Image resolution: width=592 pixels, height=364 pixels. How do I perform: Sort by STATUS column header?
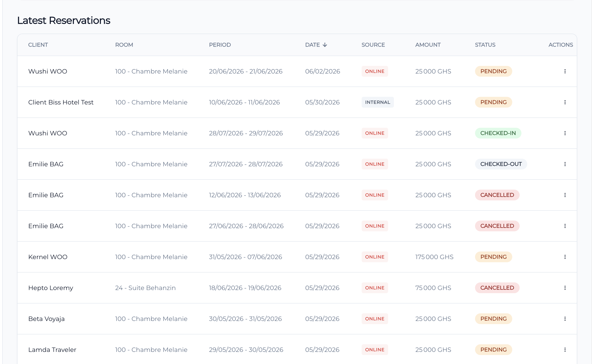click(485, 45)
